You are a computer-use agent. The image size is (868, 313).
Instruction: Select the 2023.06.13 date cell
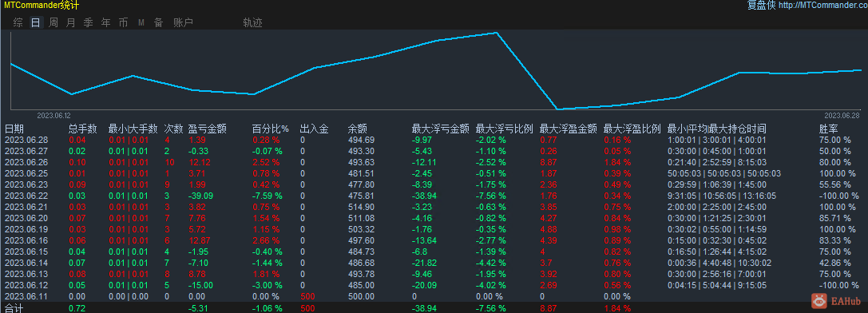click(26, 274)
